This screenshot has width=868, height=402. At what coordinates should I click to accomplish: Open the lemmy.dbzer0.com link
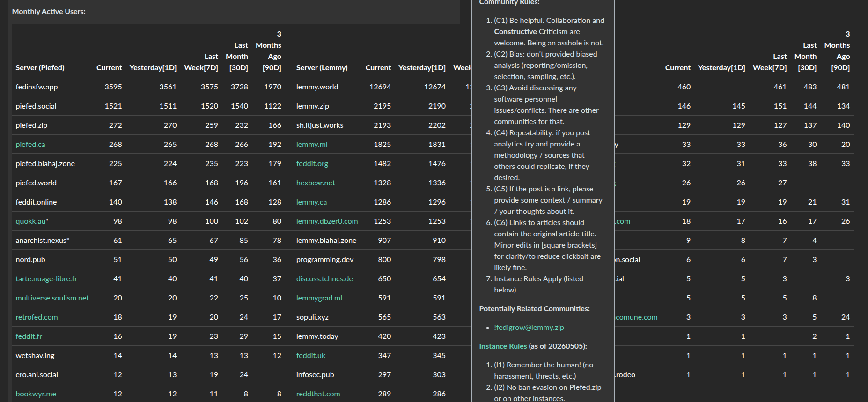coord(327,221)
